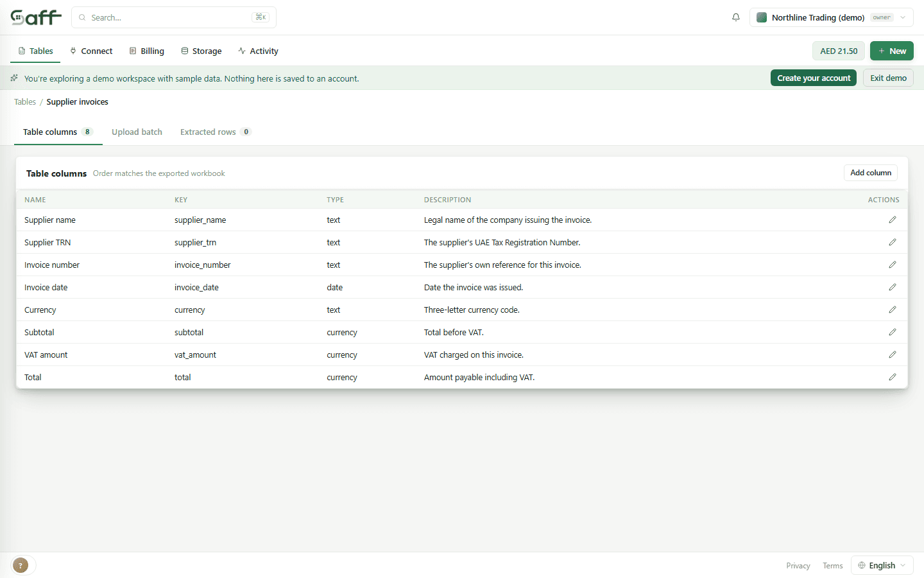This screenshot has height=578, width=924.
Task: Click the supplier_trn key cell
Action: coord(195,242)
